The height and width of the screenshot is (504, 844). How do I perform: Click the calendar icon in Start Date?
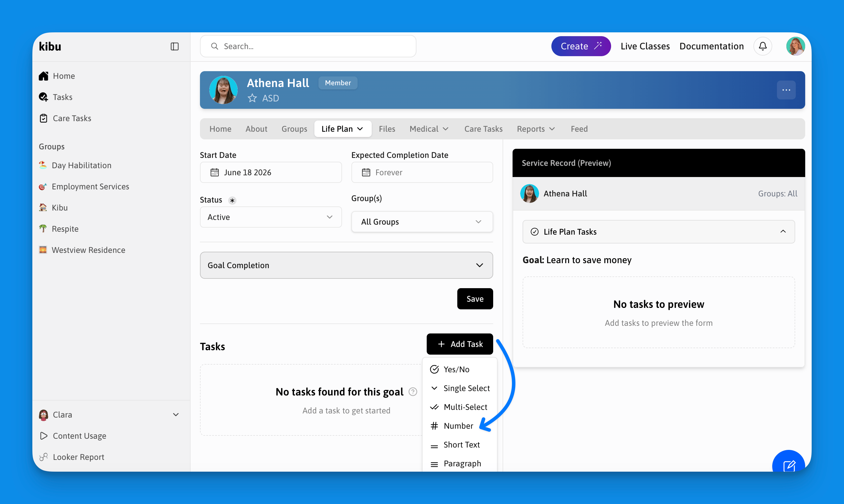(x=215, y=173)
